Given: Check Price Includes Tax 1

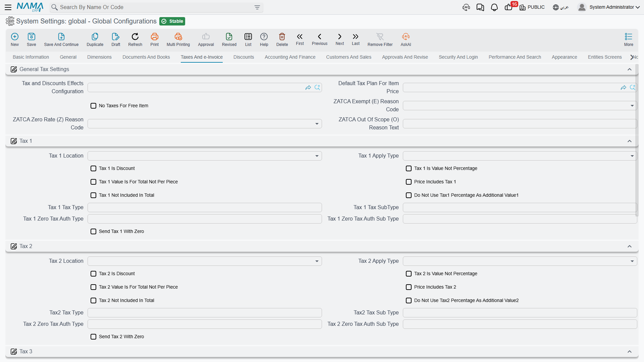Looking at the screenshot, I should tap(409, 182).
